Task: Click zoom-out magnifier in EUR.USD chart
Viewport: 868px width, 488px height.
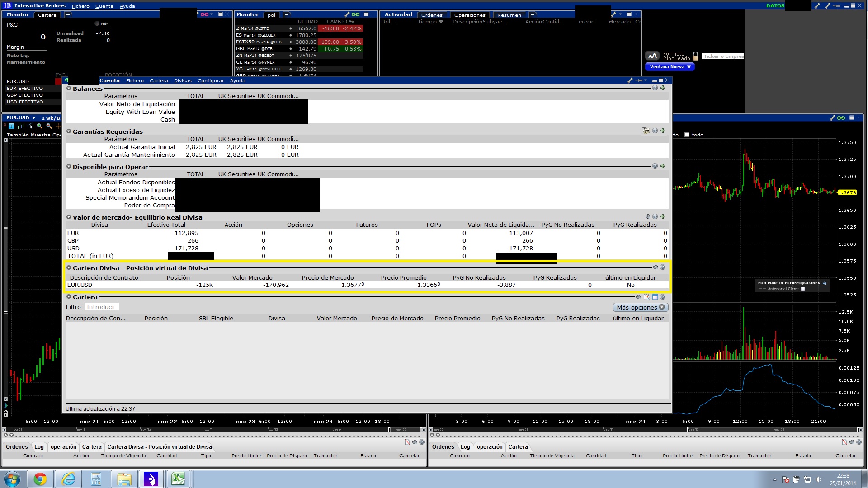Action: click(x=49, y=126)
